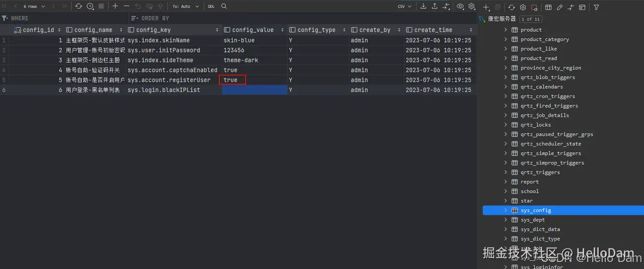This screenshot has height=269, width=644.
Task: Expand the sys_config table node
Action: (506, 210)
